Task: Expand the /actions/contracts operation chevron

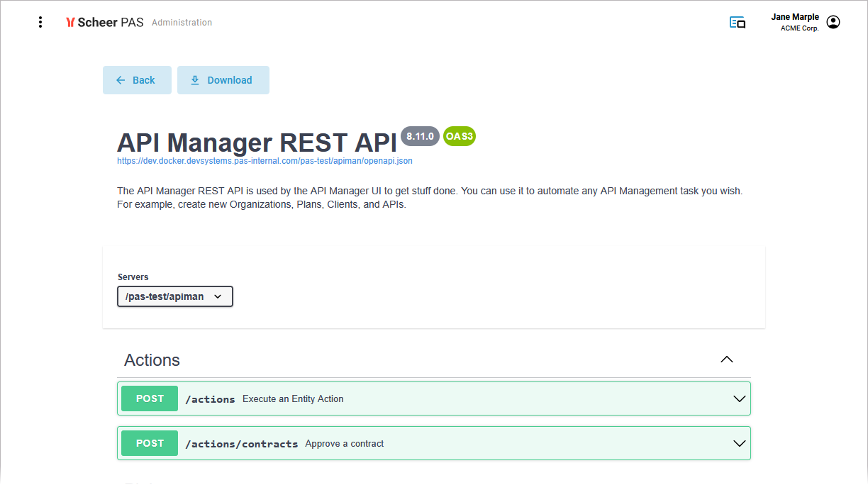Action: click(x=739, y=444)
